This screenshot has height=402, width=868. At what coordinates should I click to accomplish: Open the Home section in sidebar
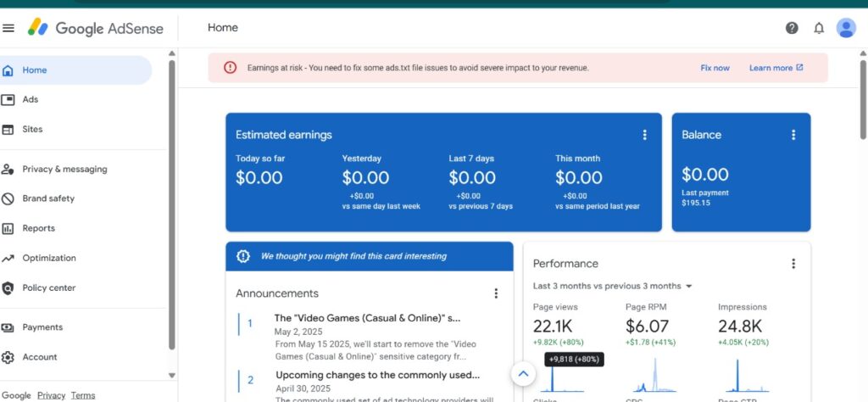[x=75, y=70]
